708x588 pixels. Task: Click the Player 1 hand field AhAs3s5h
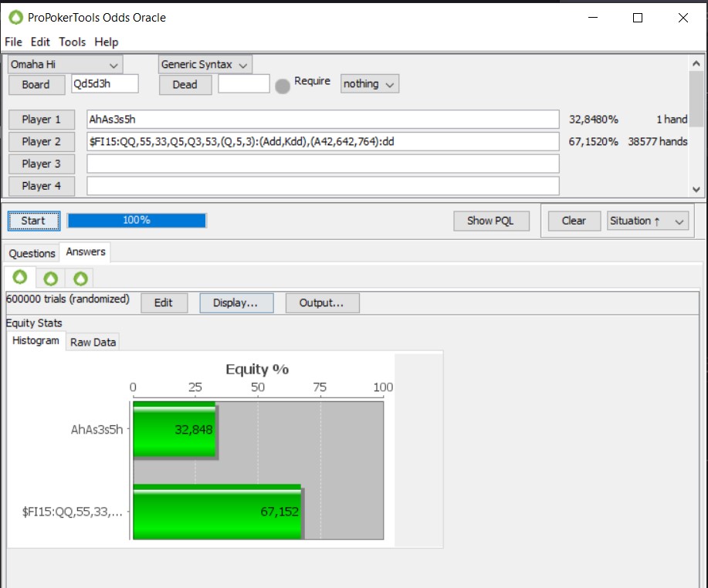[x=323, y=120]
